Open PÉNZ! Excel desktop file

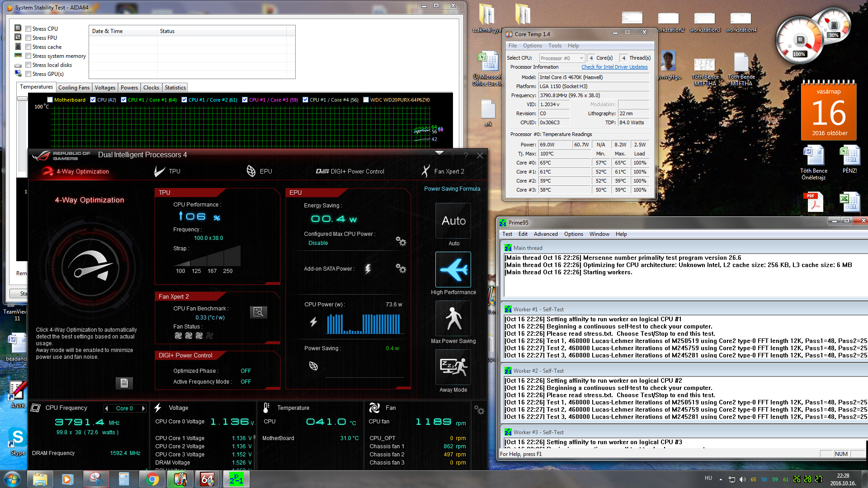pyautogui.click(x=849, y=160)
